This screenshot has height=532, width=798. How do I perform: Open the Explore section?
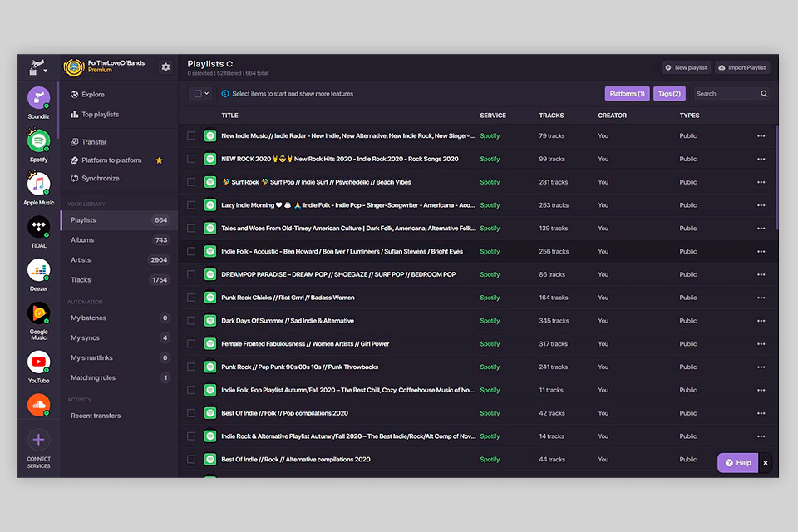92,95
